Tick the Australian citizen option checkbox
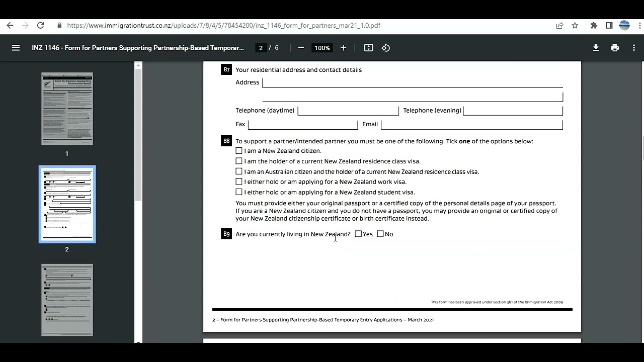The width and height of the screenshot is (644, 362). coord(239,171)
